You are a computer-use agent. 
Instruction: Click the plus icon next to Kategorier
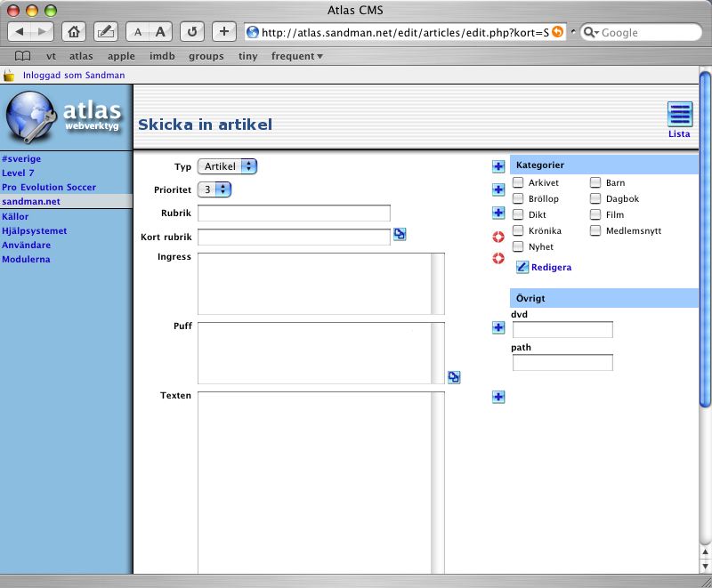tap(498, 166)
